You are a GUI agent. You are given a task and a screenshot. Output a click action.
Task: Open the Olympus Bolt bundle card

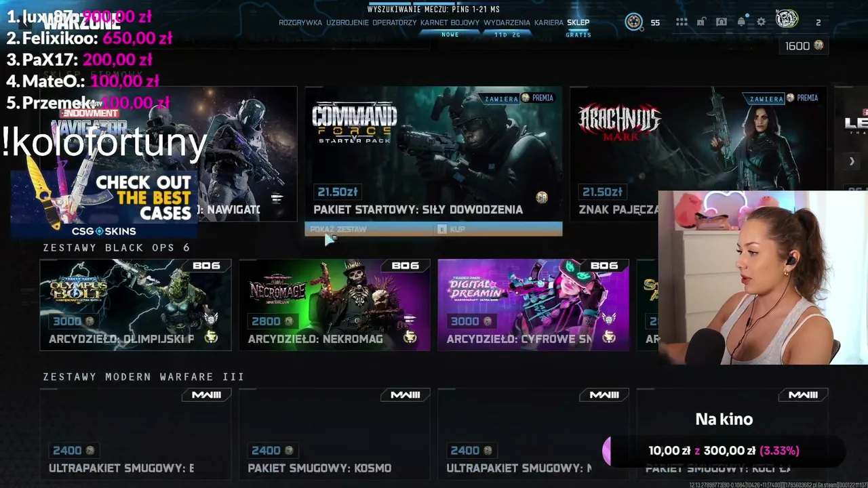coord(136,305)
